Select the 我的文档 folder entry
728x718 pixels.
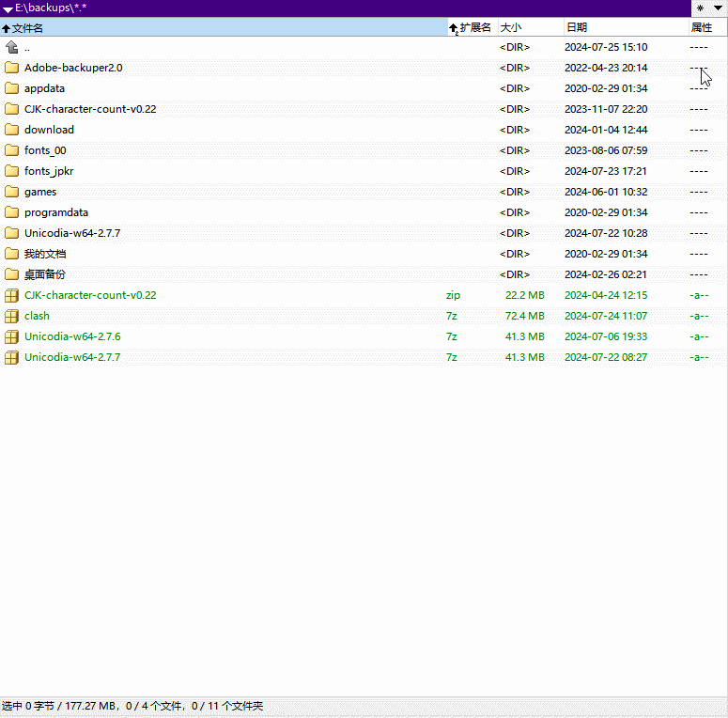(x=45, y=254)
